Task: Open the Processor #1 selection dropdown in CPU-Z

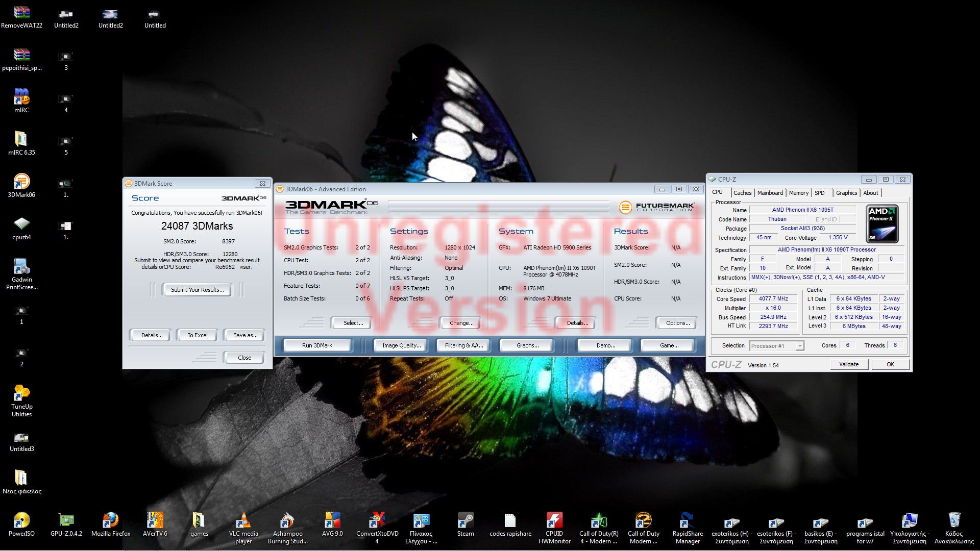Action: coord(776,345)
